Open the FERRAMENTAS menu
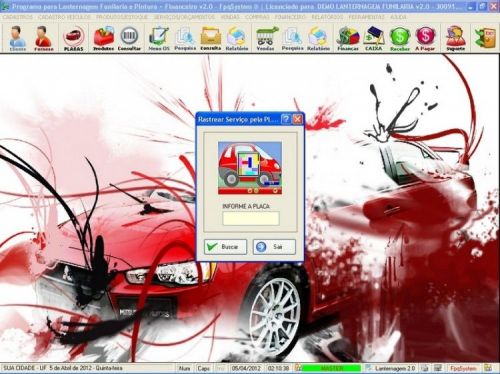This screenshot has height=374, width=500. pyautogui.click(x=366, y=17)
